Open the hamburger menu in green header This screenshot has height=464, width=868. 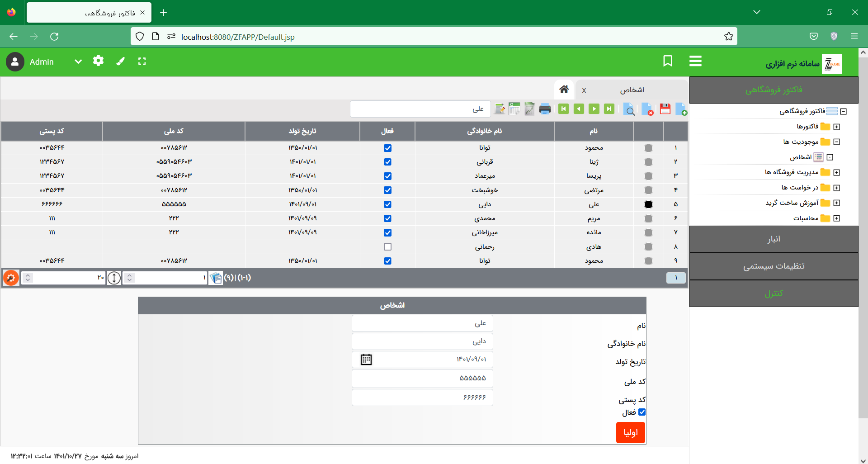695,61
